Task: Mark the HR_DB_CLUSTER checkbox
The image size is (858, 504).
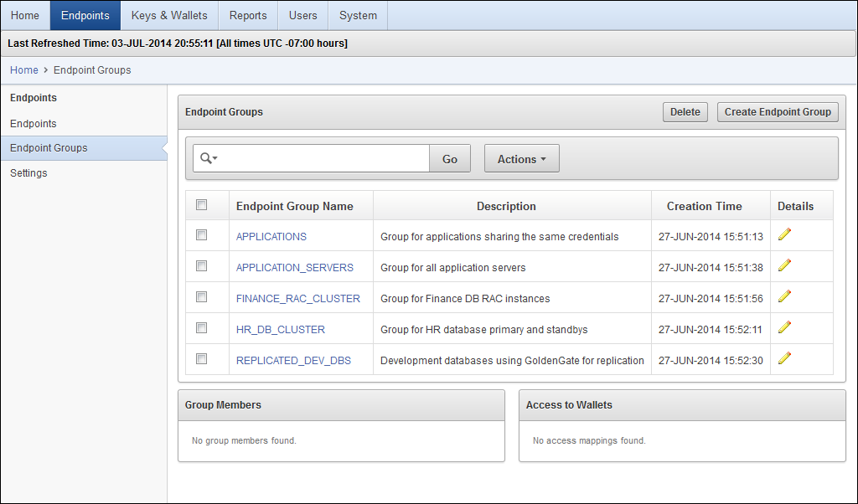Action: (202, 328)
